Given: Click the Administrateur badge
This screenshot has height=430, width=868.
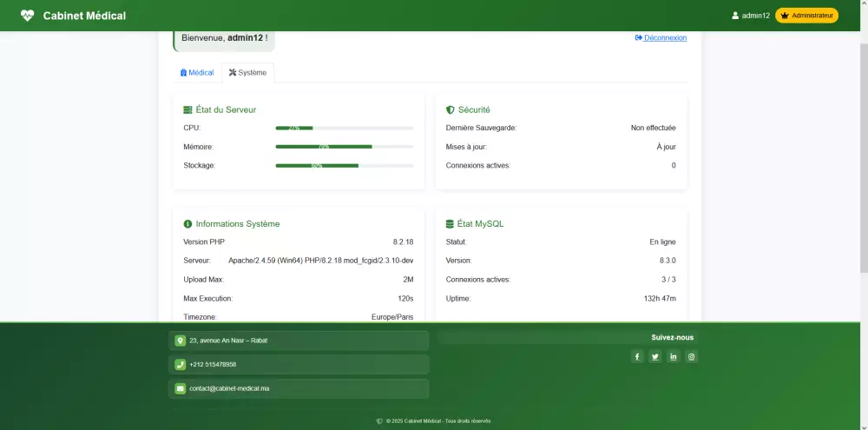Looking at the screenshot, I should 806,16.
